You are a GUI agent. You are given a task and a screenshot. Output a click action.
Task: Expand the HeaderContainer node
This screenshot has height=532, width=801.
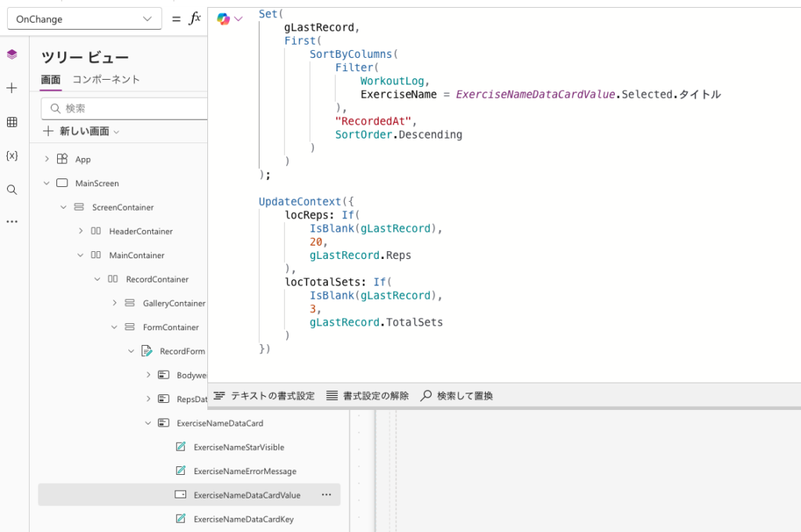coord(81,231)
